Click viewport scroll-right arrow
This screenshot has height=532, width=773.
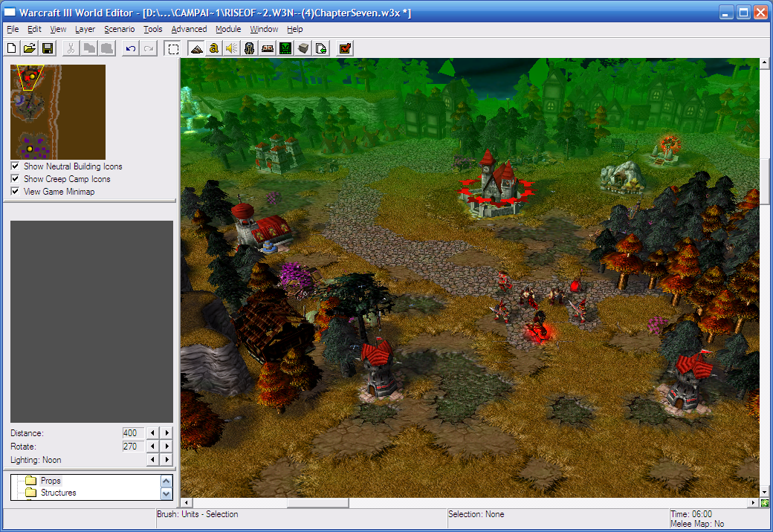tap(753, 503)
